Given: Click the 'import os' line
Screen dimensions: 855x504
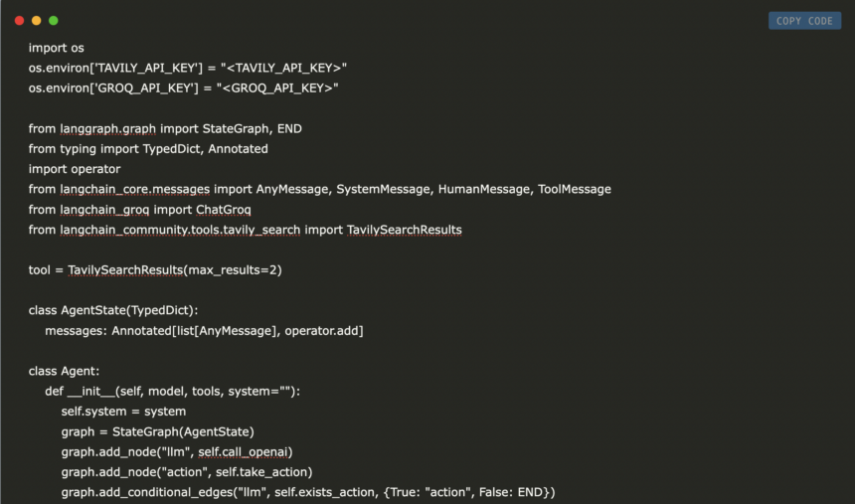Looking at the screenshot, I should click(57, 47).
